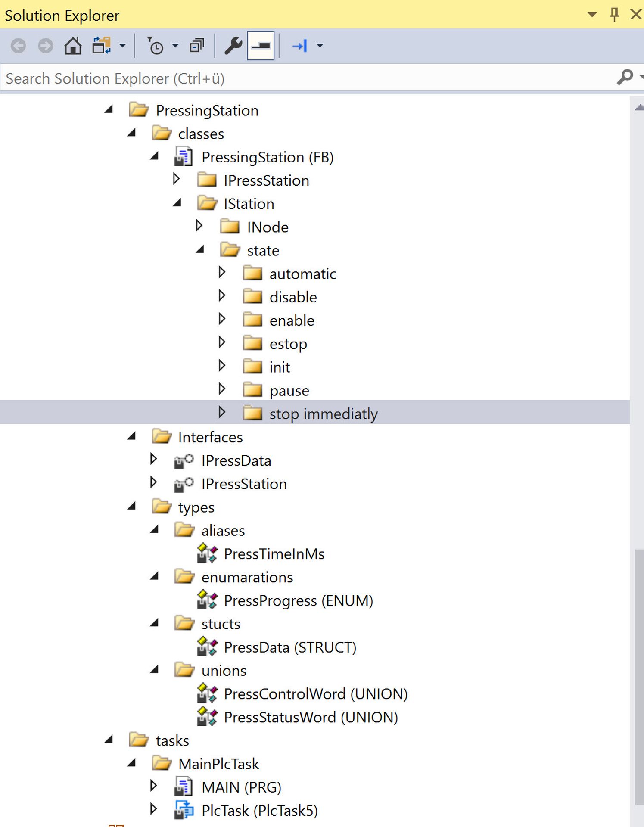Select the PressTimeInMs alias icon

point(207,553)
